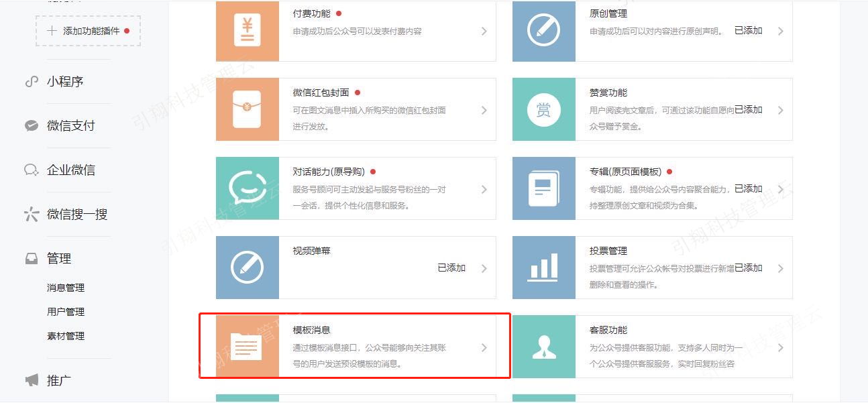868x403 pixels.
Task: Click the 企业微信 sidebar icon
Action: [31, 170]
